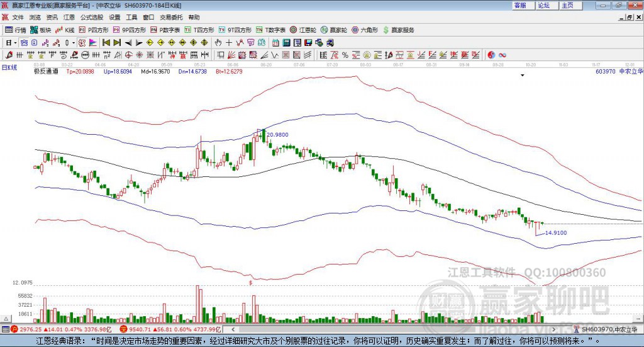
Task: Select the n² square number tool
Action: click(x=107, y=55)
